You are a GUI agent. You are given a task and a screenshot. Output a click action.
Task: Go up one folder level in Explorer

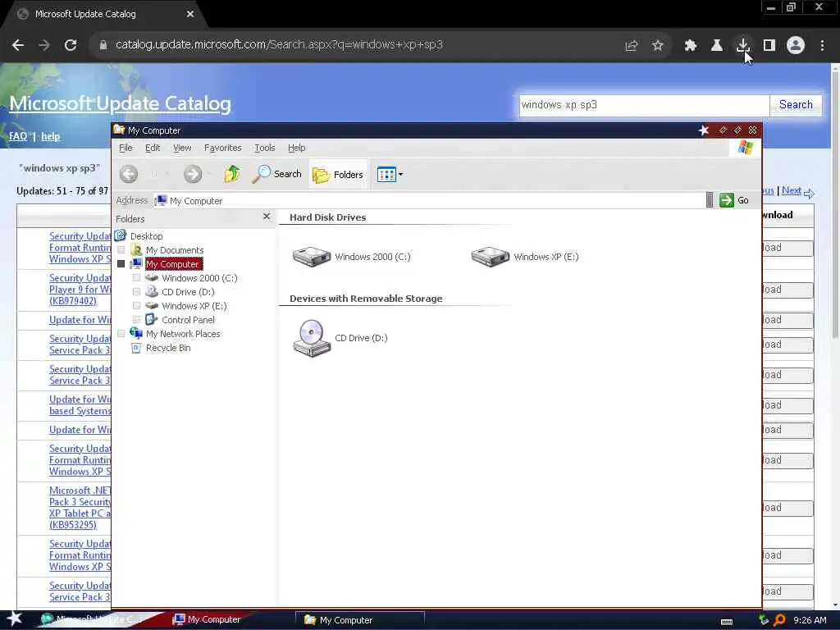pos(232,174)
